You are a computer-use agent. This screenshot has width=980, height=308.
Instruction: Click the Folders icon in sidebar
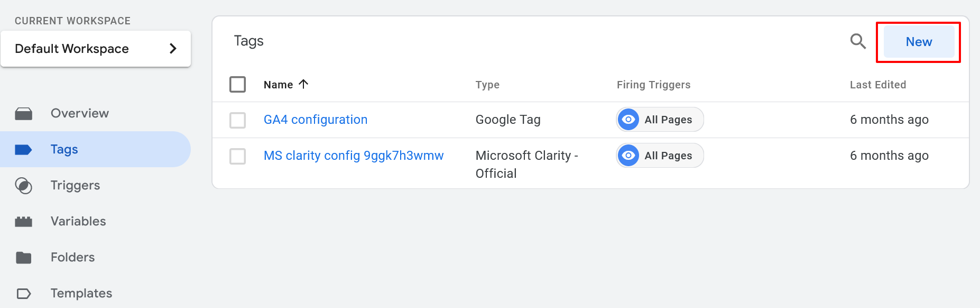coord(23,258)
